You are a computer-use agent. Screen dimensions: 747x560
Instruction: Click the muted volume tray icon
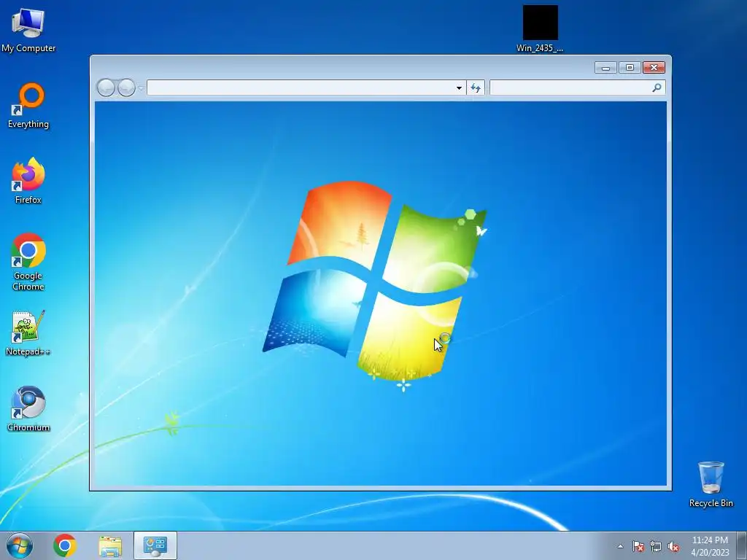pos(673,546)
